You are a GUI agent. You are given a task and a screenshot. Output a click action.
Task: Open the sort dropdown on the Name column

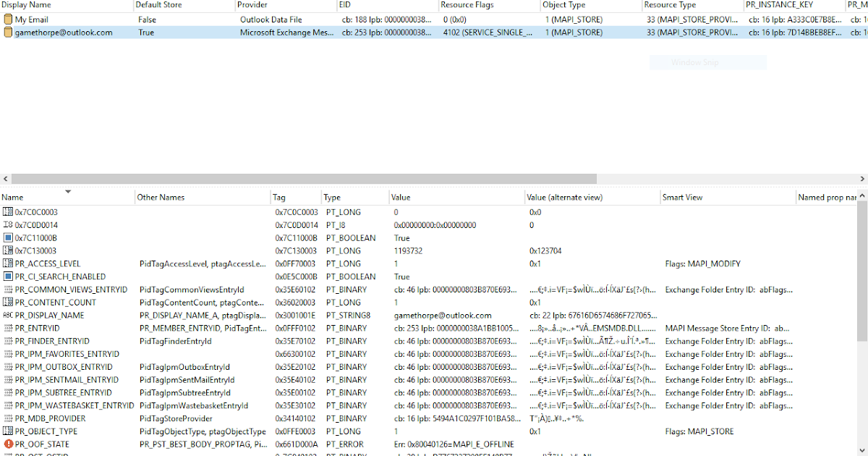point(68,193)
